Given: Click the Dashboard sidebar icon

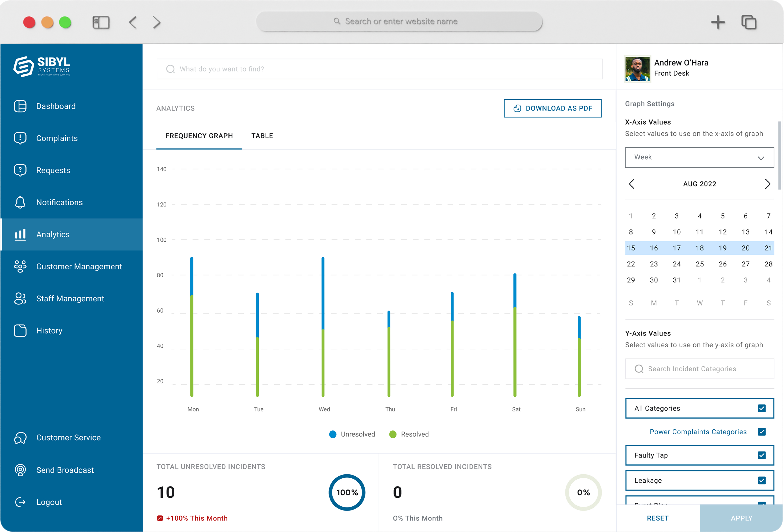Looking at the screenshot, I should point(20,106).
